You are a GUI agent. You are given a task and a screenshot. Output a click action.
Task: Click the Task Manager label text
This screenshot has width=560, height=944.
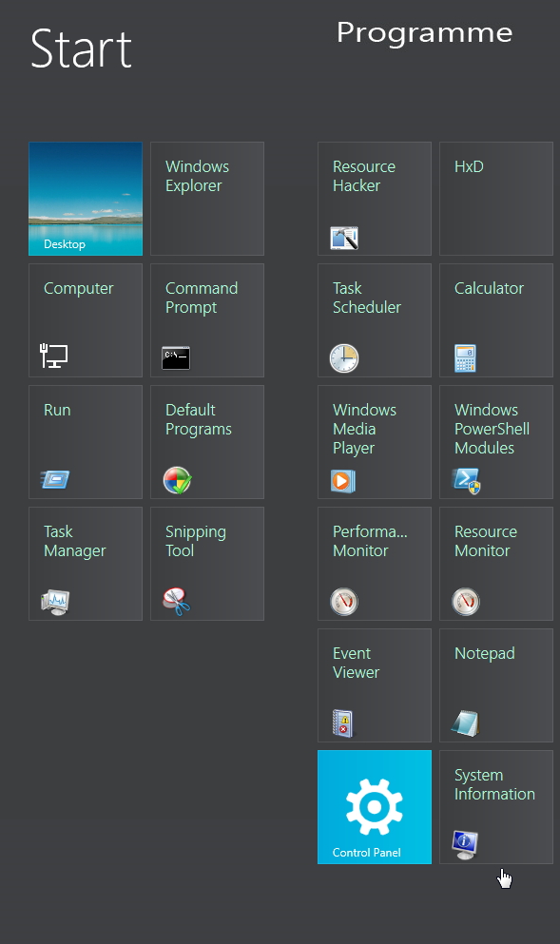tap(75, 541)
